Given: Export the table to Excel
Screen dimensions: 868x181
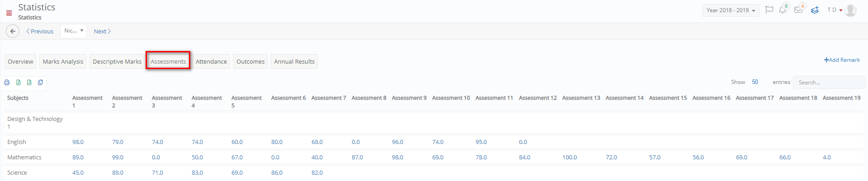Looking at the screenshot, I should coord(18,82).
